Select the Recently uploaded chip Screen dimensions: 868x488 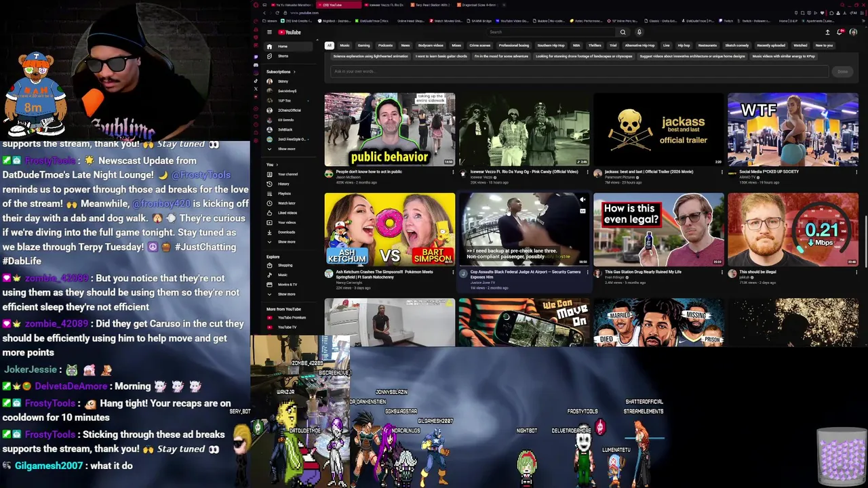[x=771, y=45]
